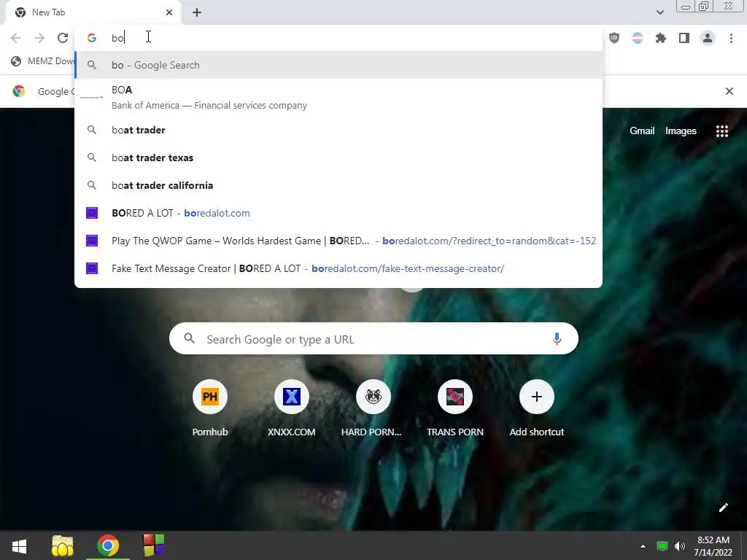Choose the 'boat trader' suggestion
747x560 pixels.
point(338,130)
